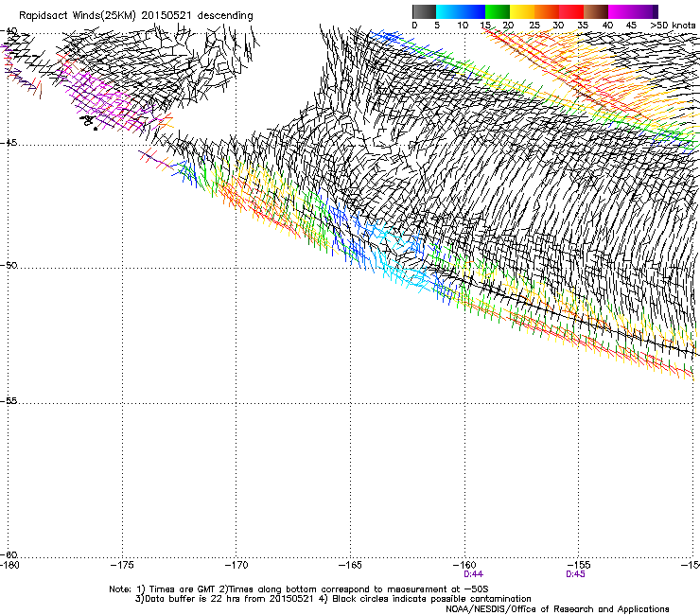This screenshot has width=700, height=615.
Task: Click the '-160' longitude axis label
Action: coord(464,565)
